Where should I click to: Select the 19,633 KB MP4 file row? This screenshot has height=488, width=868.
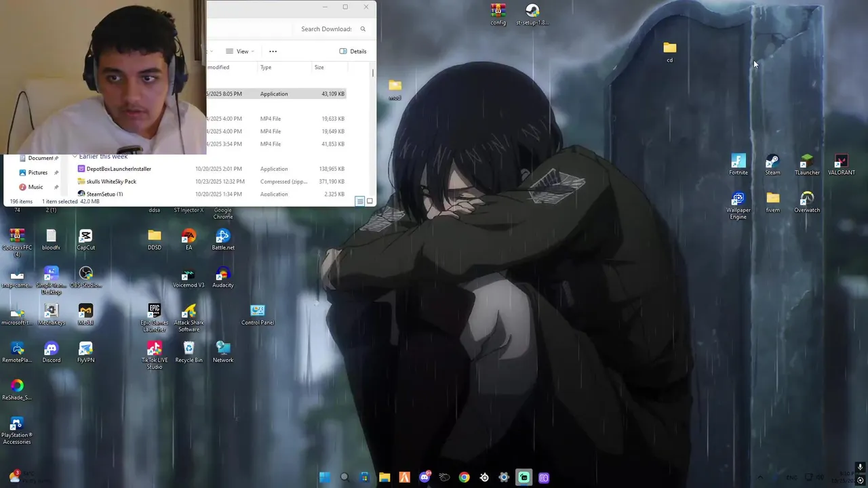tap(277, 119)
